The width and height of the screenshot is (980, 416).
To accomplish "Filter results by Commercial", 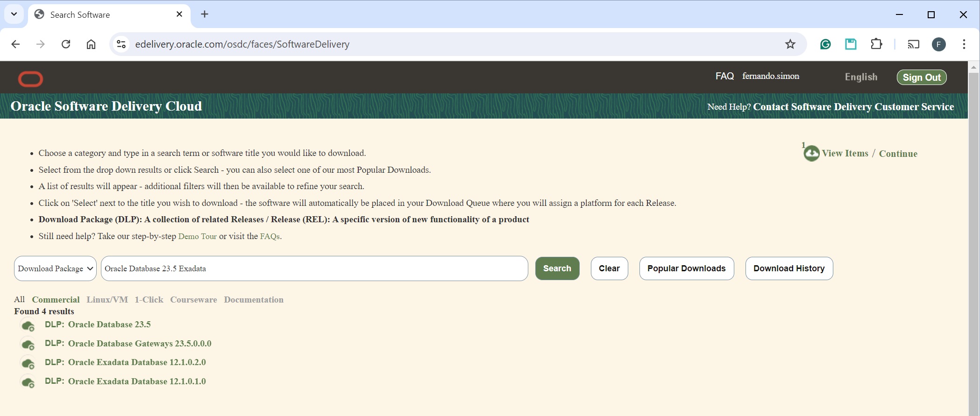I will tap(56, 300).
